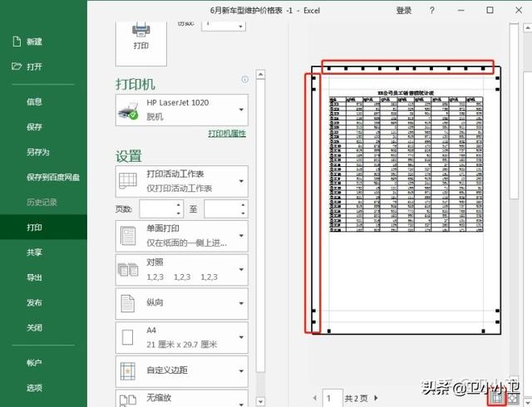Click settings scrollbar up arrow
The image size is (532, 407).
[x=260, y=74]
